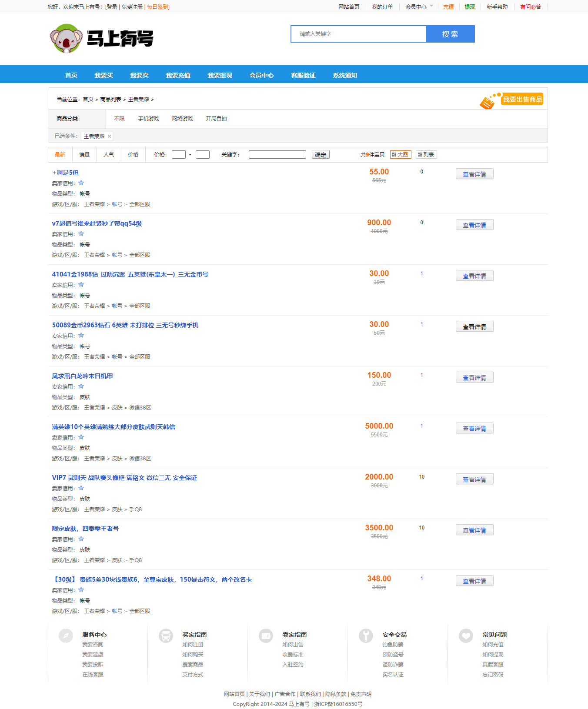Screen dimensions: 588x709
Task: Open the 提现 top link
Action: [x=470, y=7]
